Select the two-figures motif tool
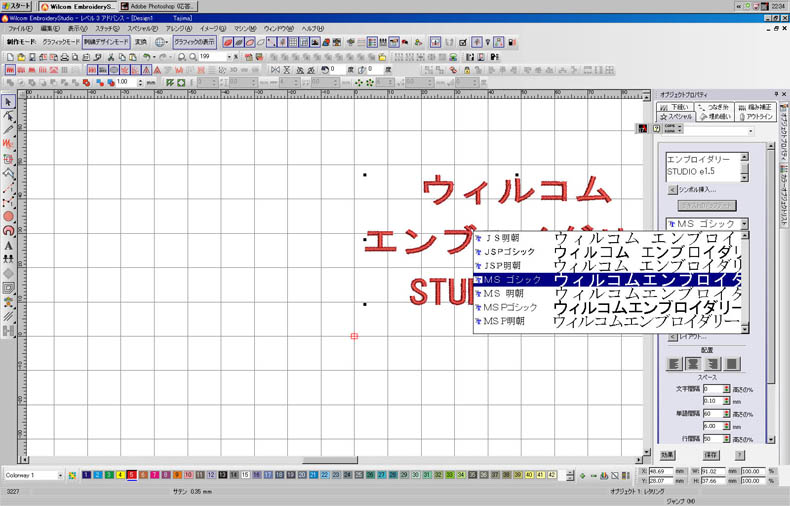 click(x=8, y=259)
